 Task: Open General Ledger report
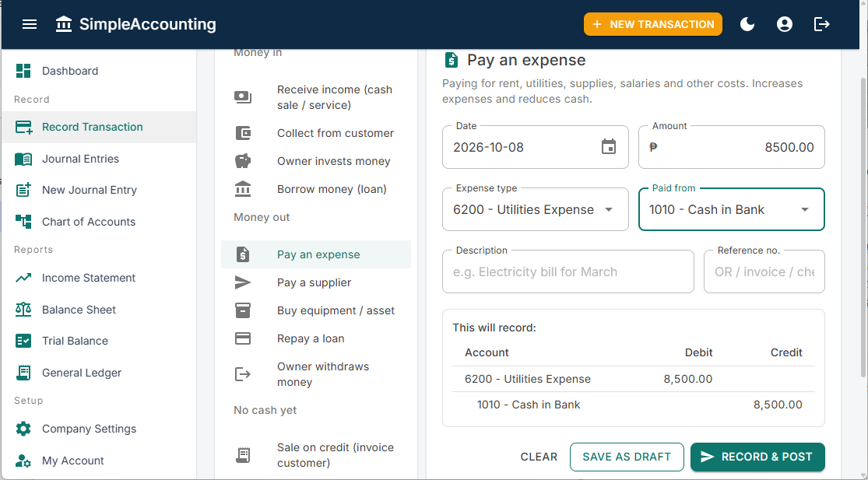tap(99, 373)
